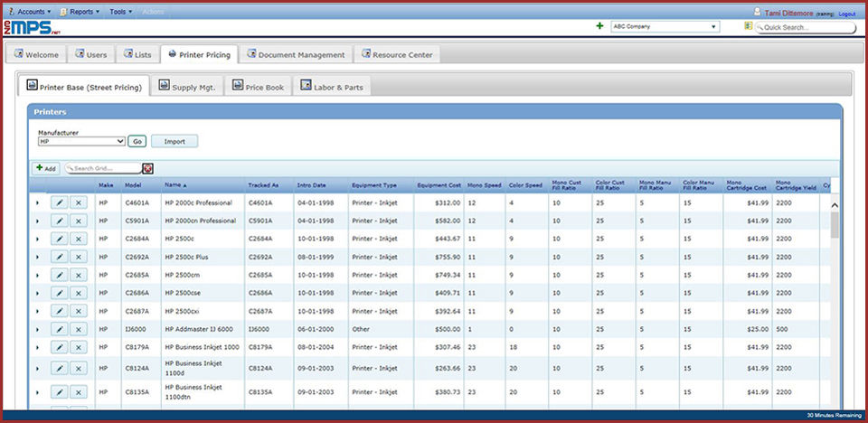Expand row for C2684A
This screenshot has width=868, height=423.
37,239
